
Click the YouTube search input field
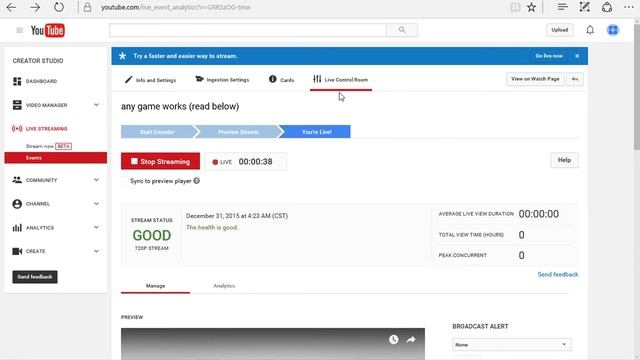pos(248,30)
